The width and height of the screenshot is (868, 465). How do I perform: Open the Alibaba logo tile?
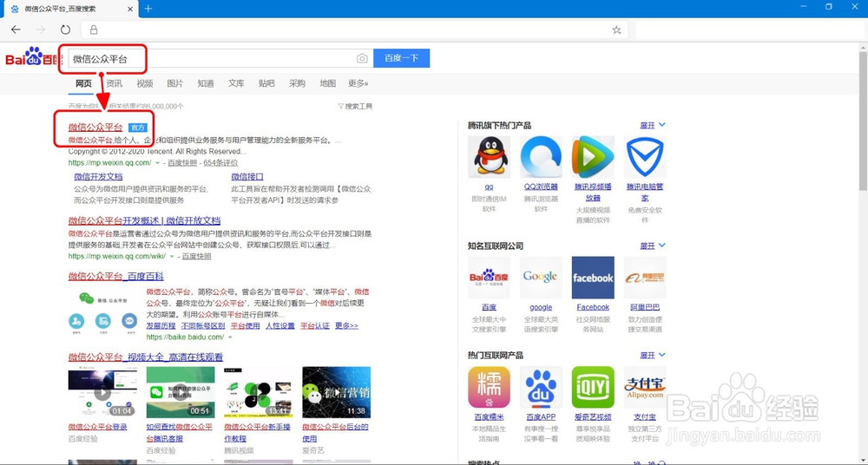[x=645, y=278]
